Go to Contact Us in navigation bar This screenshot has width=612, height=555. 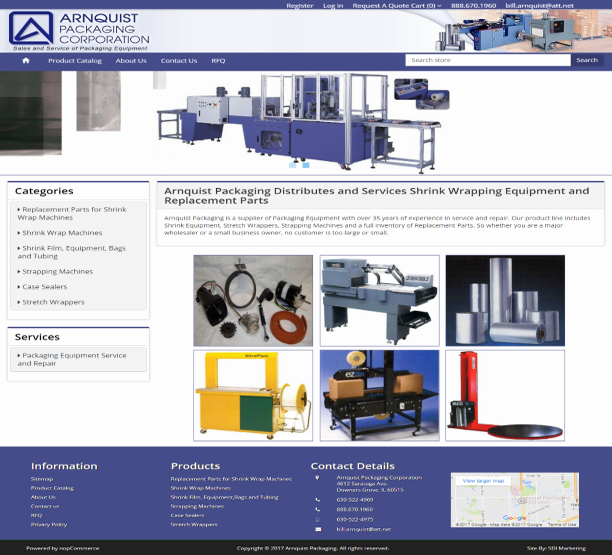(179, 60)
